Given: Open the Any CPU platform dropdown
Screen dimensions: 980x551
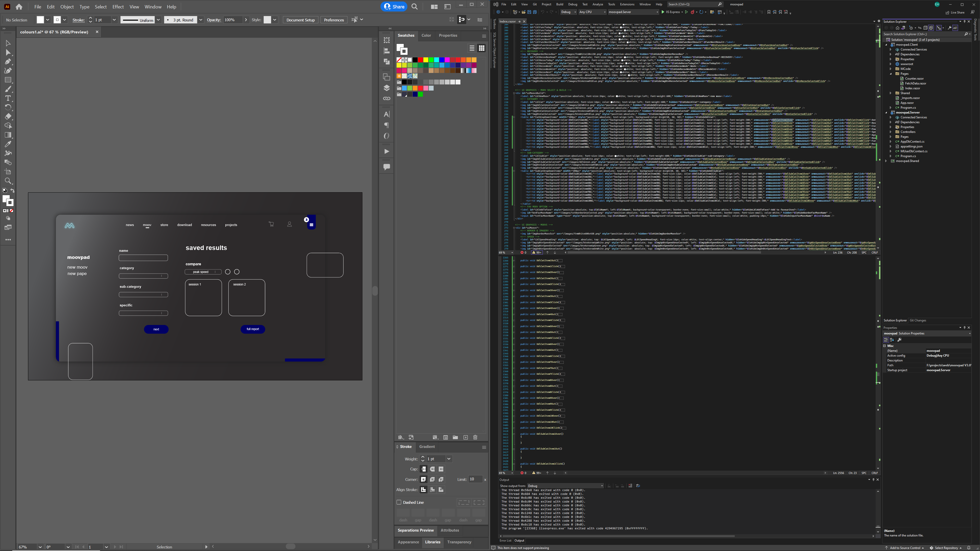Looking at the screenshot, I should pyautogui.click(x=592, y=12).
